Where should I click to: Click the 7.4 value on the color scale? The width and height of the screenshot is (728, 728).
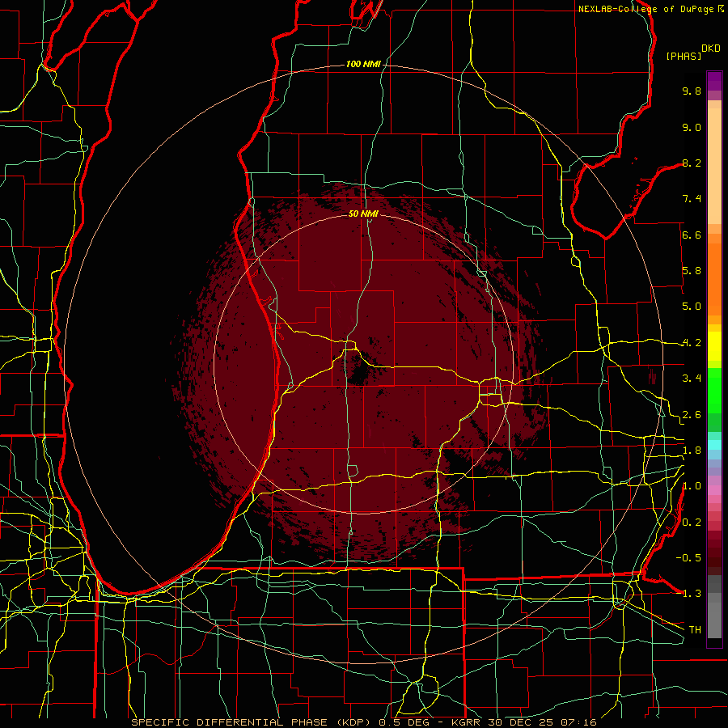point(692,199)
